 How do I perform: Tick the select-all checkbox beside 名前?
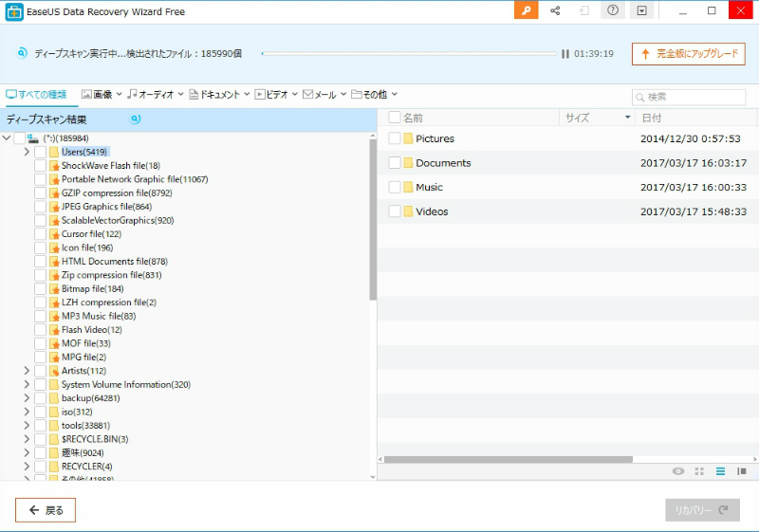pos(395,118)
